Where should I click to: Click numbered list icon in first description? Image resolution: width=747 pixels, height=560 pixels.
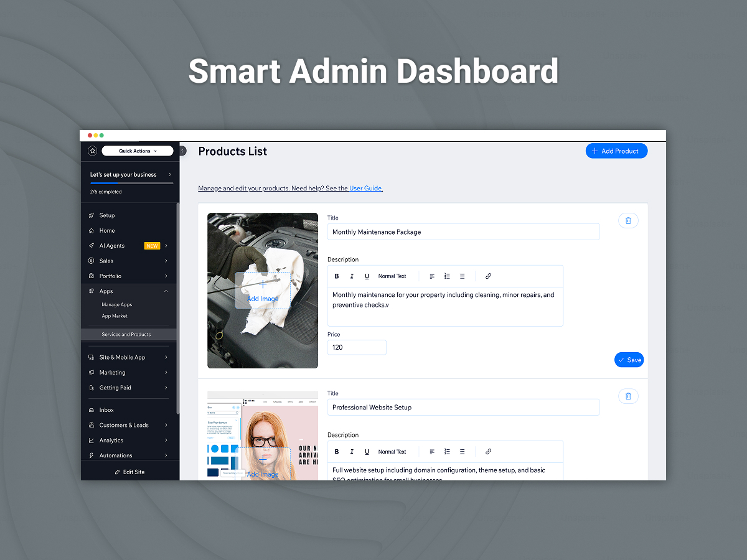(x=447, y=276)
